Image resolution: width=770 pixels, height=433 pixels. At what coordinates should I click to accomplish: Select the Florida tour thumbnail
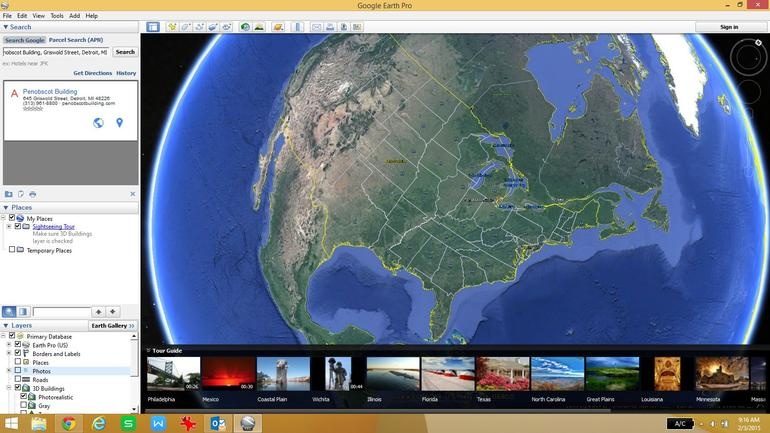coord(448,374)
